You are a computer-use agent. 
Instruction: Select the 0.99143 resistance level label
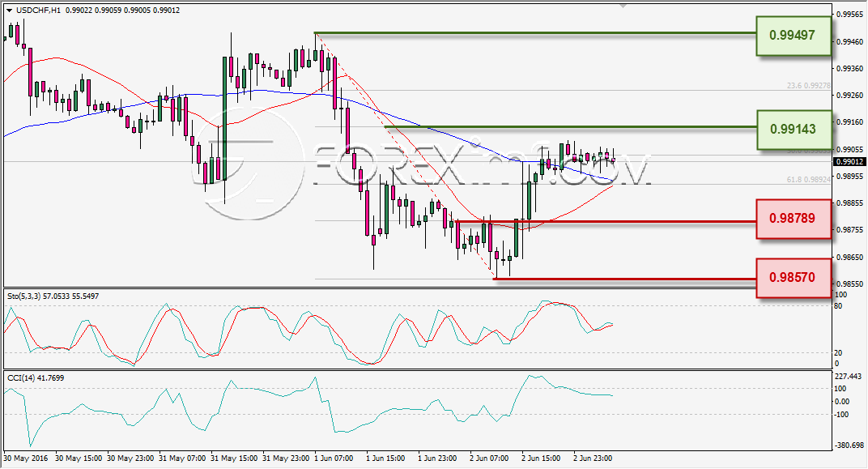(x=794, y=130)
